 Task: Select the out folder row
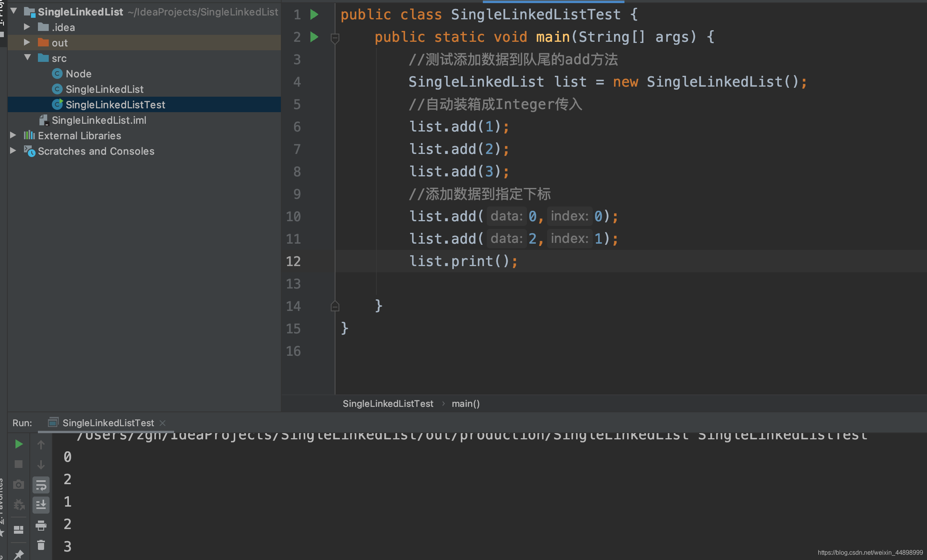click(144, 43)
